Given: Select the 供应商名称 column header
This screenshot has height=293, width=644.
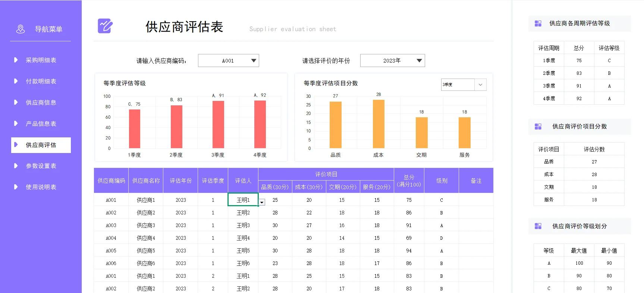Looking at the screenshot, I should tap(146, 181).
